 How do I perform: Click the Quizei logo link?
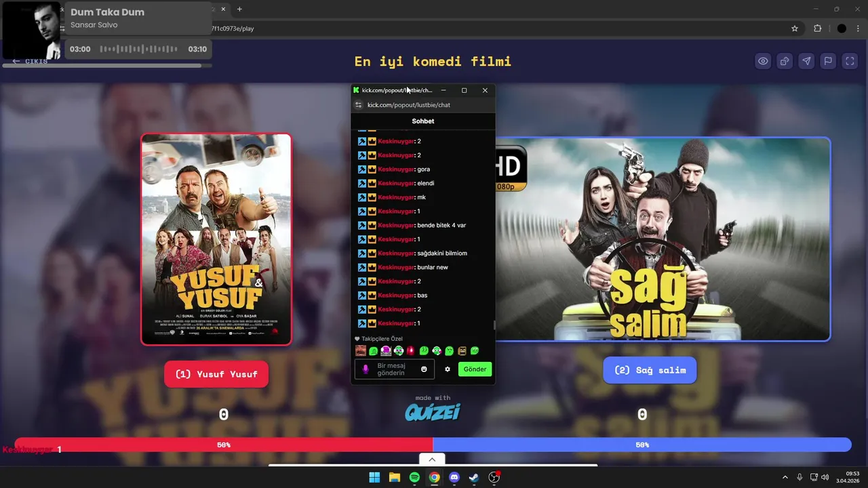pyautogui.click(x=433, y=411)
